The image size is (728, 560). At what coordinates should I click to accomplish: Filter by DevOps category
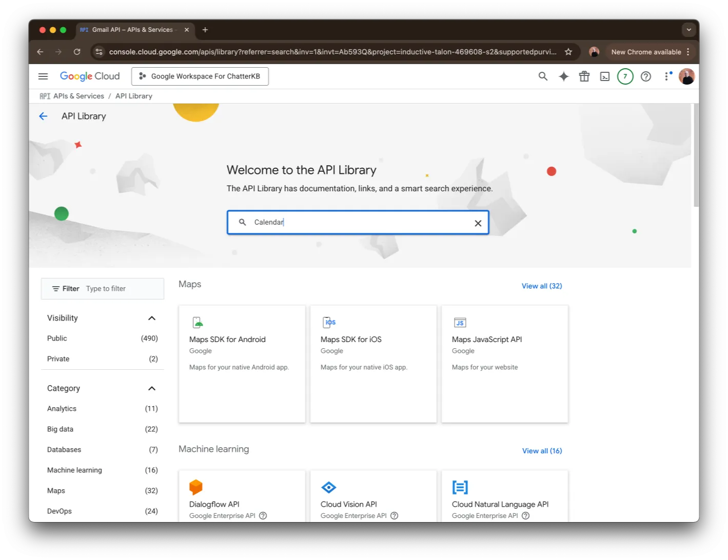pos(103,511)
